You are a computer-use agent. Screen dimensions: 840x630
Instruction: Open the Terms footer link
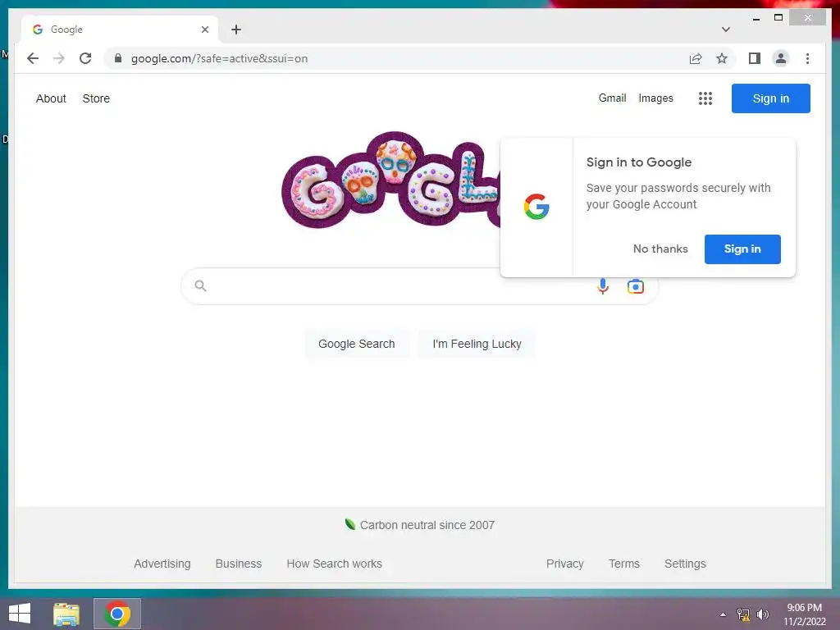[x=623, y=564]
